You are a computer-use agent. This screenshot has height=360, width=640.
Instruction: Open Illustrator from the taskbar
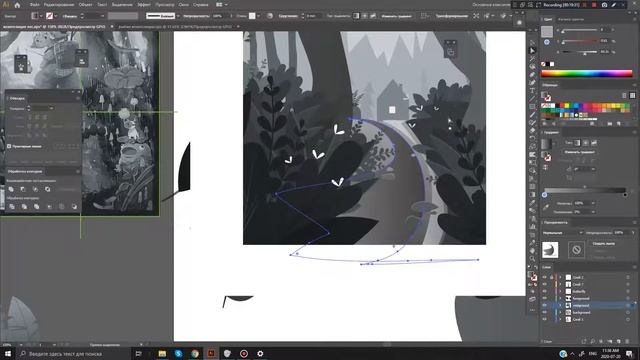(211, 353)
